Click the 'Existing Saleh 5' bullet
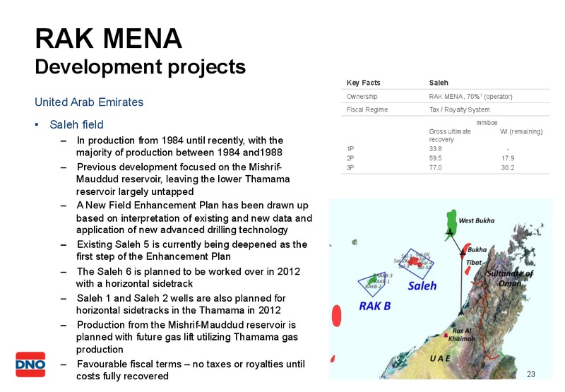 [191, 251]
